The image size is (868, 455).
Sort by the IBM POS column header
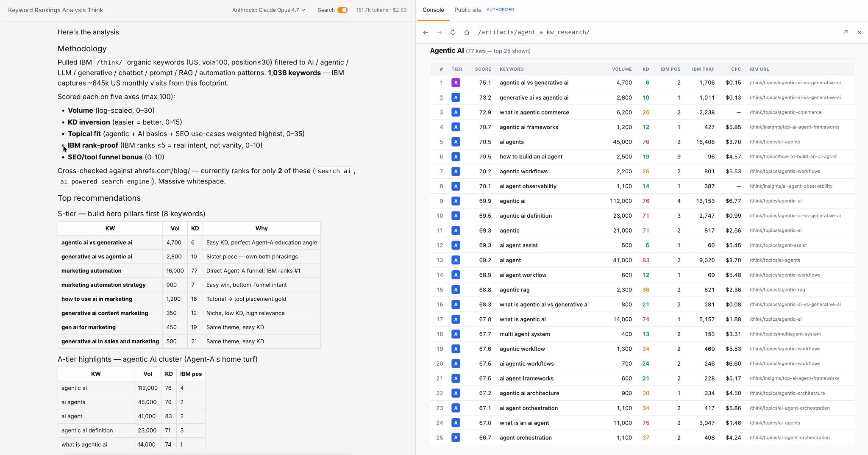(x=670, y=69)
